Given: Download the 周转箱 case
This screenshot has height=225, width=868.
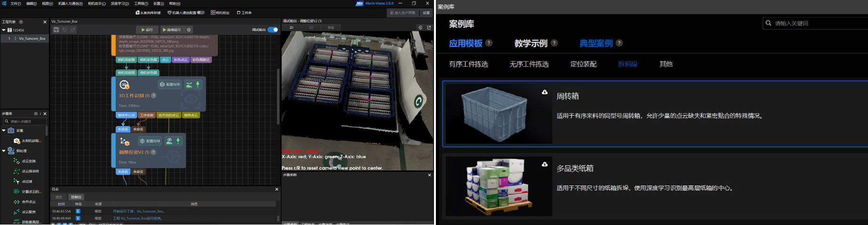Looking at the screenshot, I should point(545,92).
